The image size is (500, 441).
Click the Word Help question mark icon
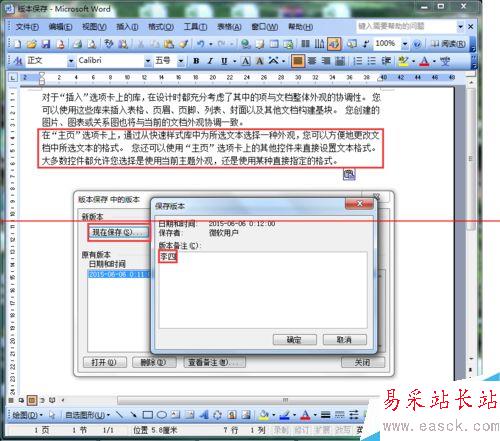417,44
